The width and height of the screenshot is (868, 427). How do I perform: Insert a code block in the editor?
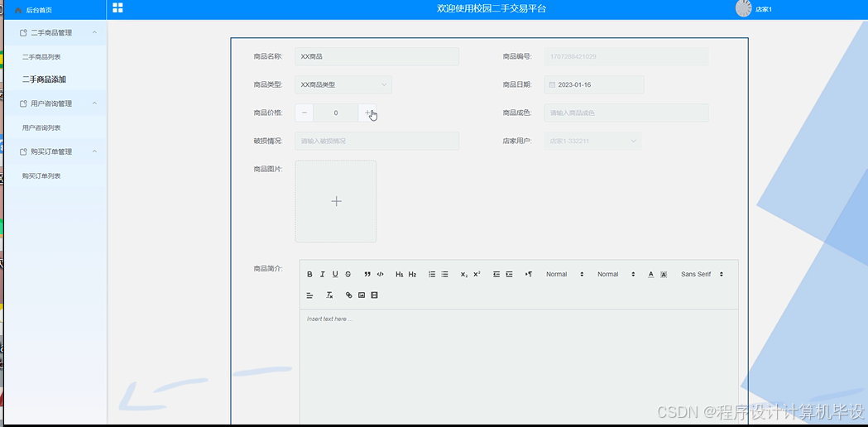(x=381, y=274)
